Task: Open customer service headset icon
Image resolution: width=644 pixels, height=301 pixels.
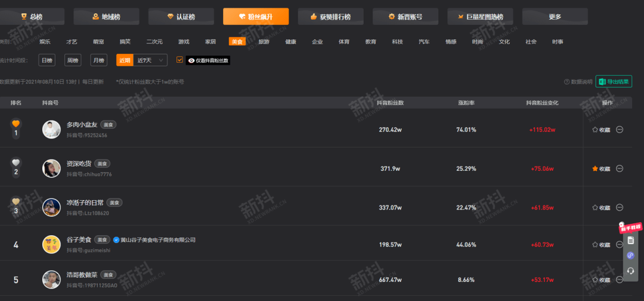Action: tap(631, 271)
